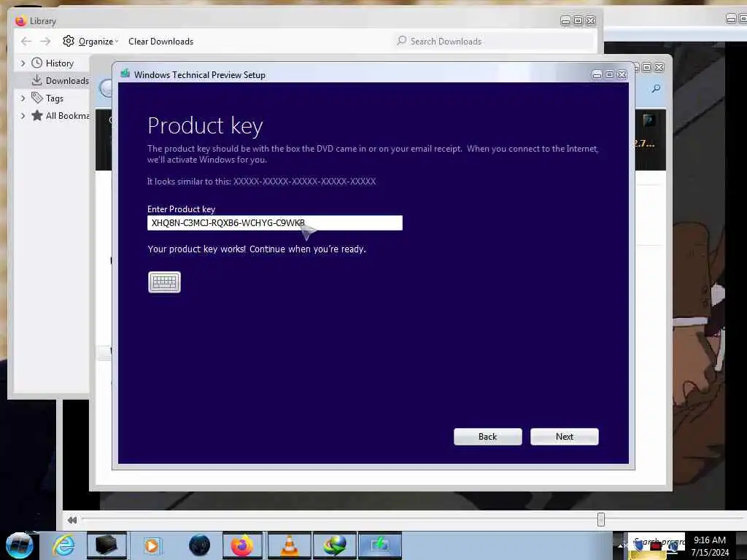Click the Windows Start orb
Screen dimensions: 747x560
tap(20, 545)
